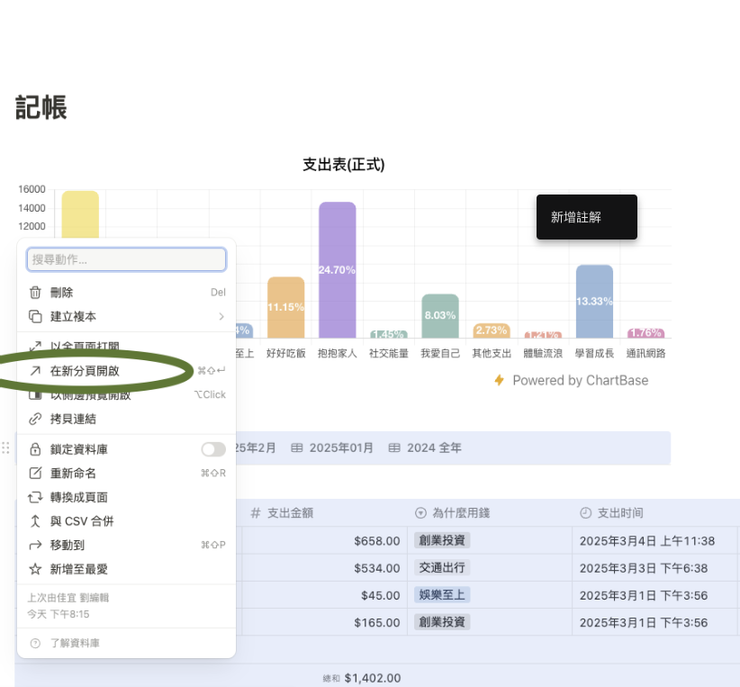
Task: Switch to the 2024 全年 view tab
Action: tap(425, 448)
